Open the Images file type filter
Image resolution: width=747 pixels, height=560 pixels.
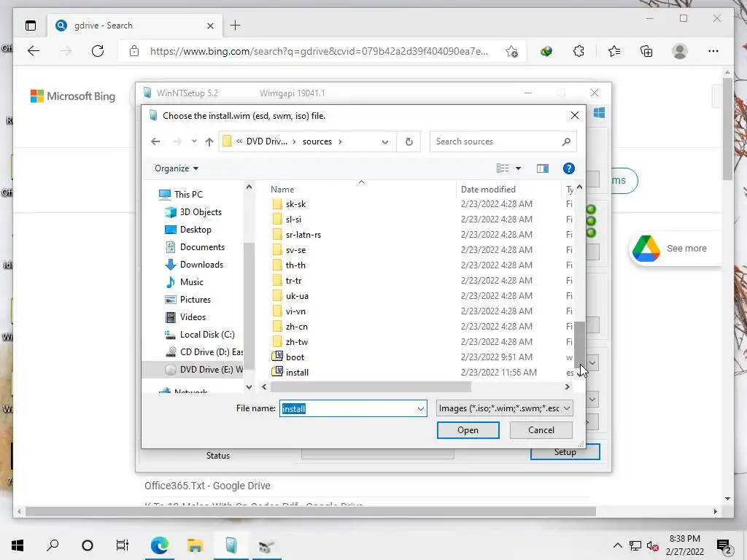tap(504, 408)
